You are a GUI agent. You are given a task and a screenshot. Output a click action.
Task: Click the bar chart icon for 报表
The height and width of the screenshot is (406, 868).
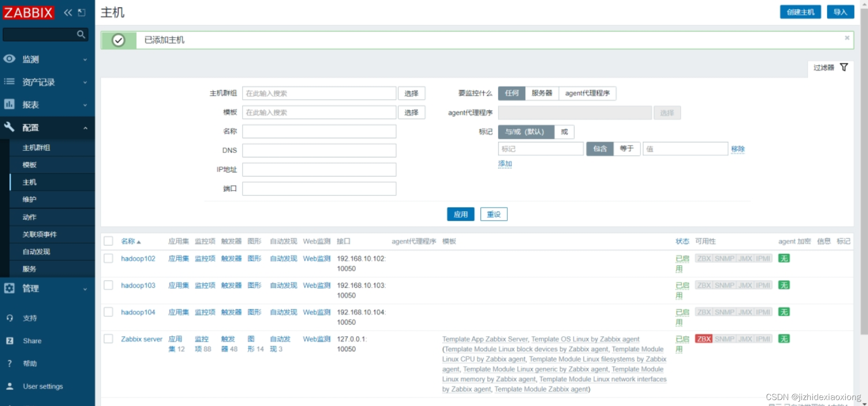click(x=9, y=104)
